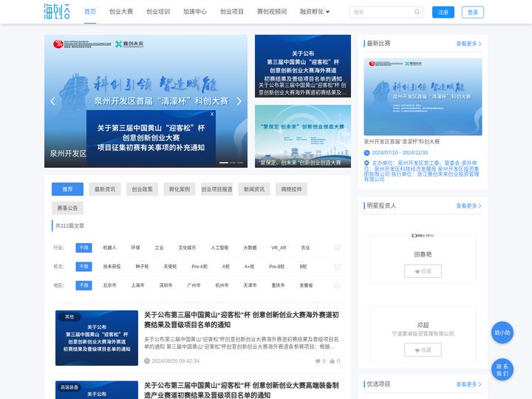Expand the 行业 filter row

click(x=337, y=248)
